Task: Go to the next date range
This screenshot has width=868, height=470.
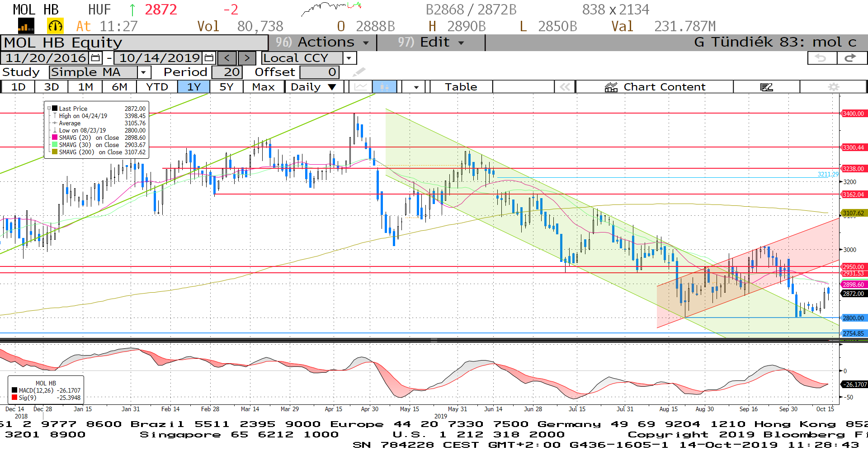Action: point(247,58)
